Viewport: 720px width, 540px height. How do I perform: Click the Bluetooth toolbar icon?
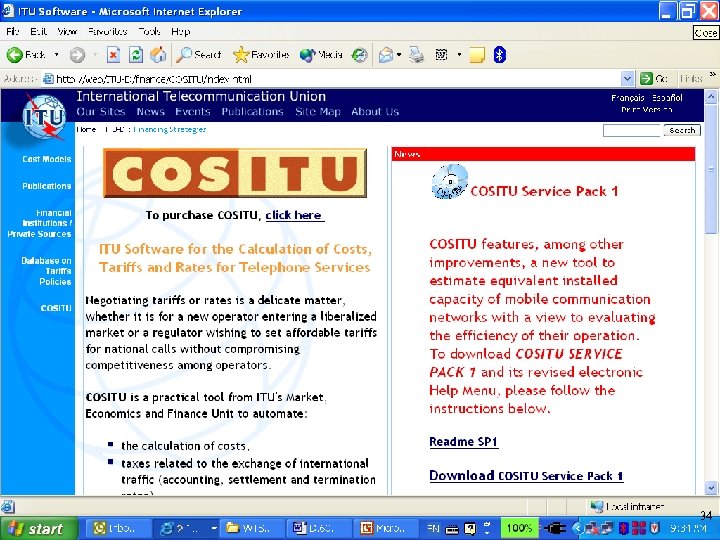pos(500,55)
